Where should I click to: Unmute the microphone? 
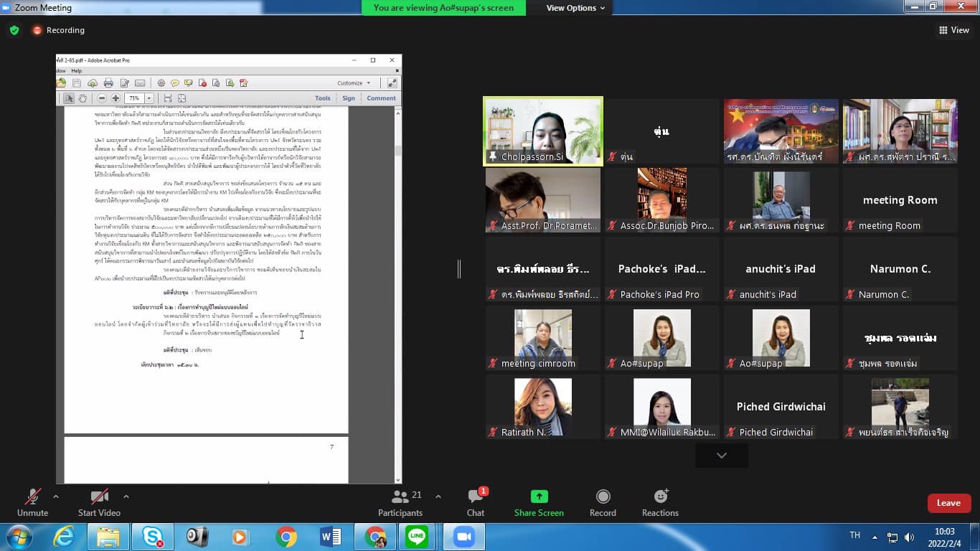(32, 503)
